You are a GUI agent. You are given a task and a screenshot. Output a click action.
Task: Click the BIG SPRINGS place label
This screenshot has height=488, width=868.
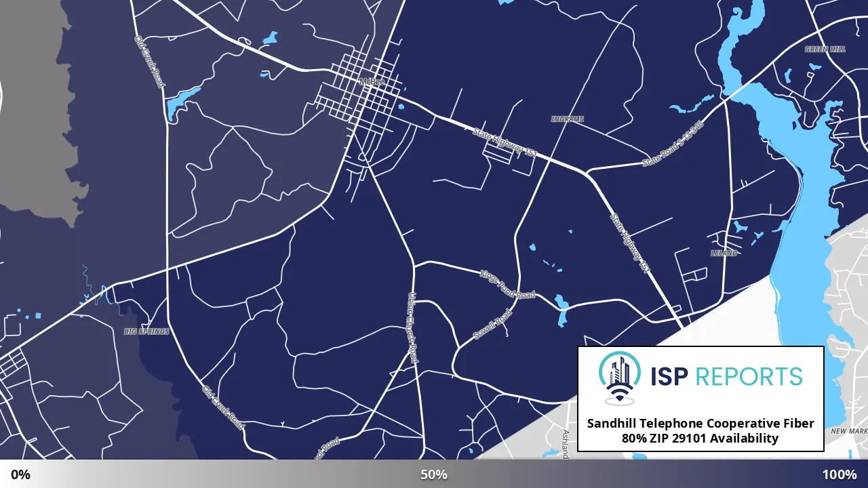(x=146, y=331)
